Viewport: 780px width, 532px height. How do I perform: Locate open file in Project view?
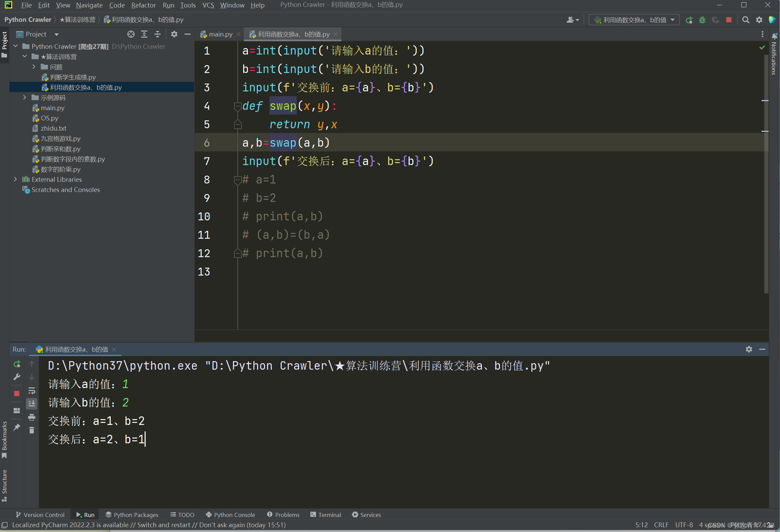pos(131,34)
